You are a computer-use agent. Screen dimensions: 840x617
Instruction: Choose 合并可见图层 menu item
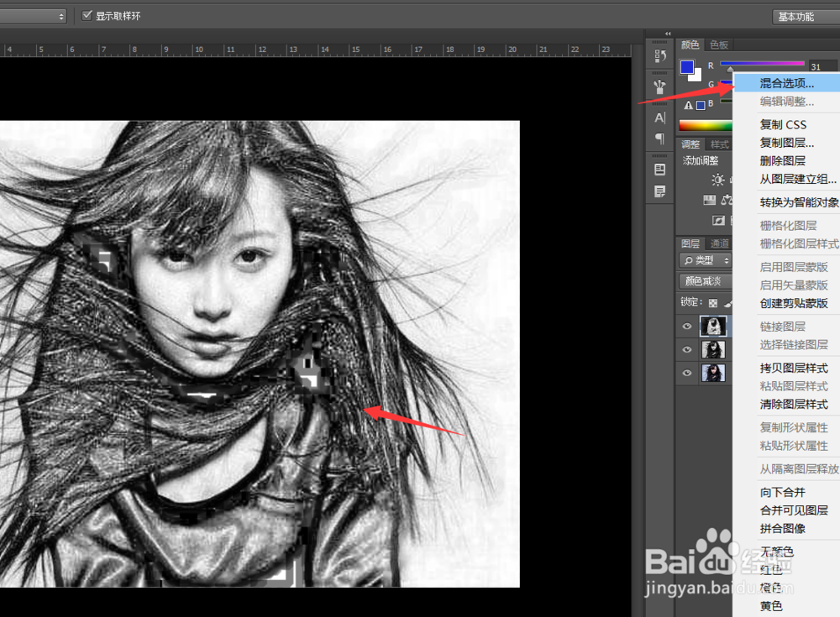(x=786, y=510)
